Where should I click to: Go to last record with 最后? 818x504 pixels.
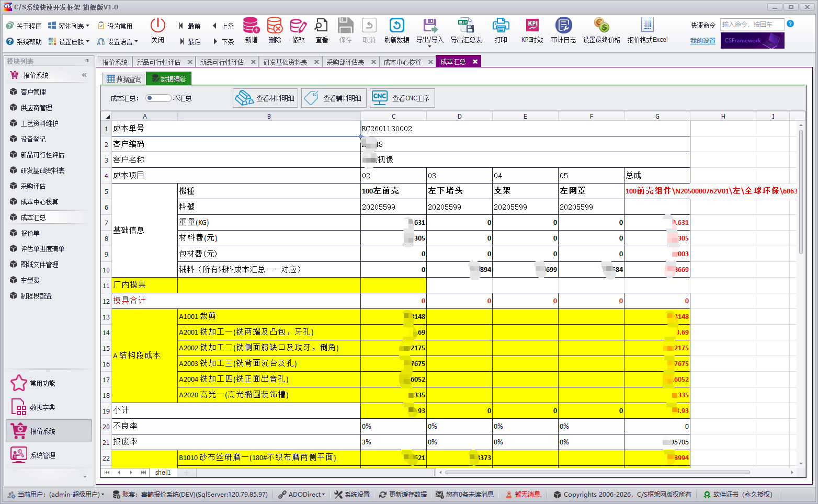(x=189, y=42)
